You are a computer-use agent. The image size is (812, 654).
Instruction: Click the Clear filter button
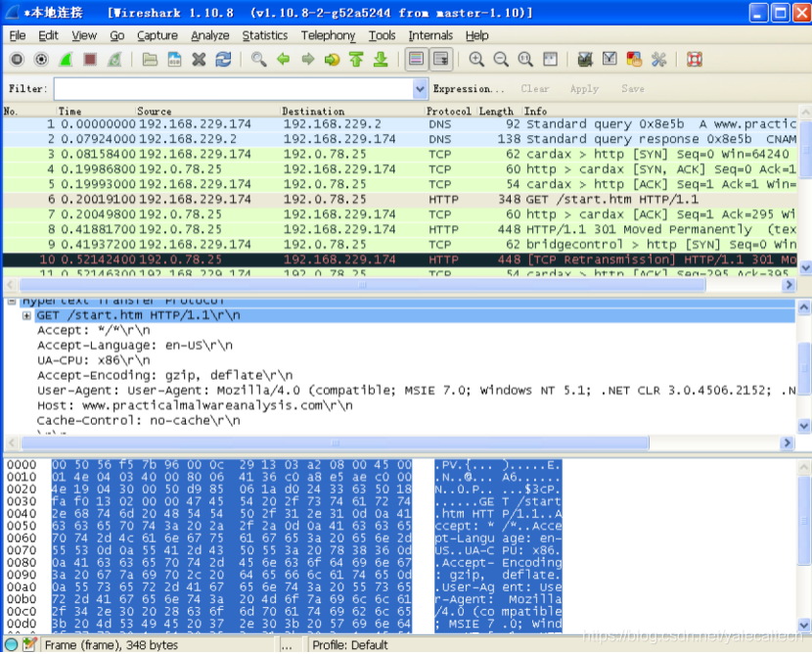(535, 89)
